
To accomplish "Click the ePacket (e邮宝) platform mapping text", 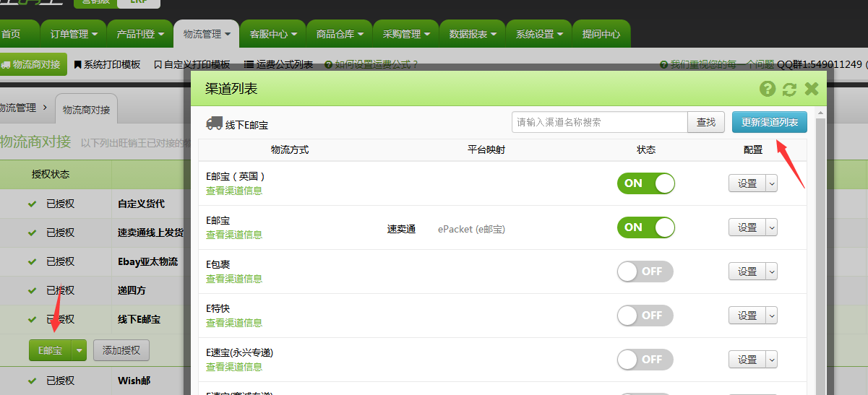I will tap(471, 229).
